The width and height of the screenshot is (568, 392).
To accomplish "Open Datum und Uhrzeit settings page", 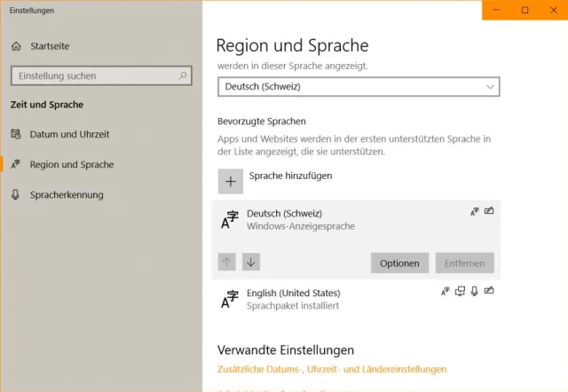I will coord(69,135).
